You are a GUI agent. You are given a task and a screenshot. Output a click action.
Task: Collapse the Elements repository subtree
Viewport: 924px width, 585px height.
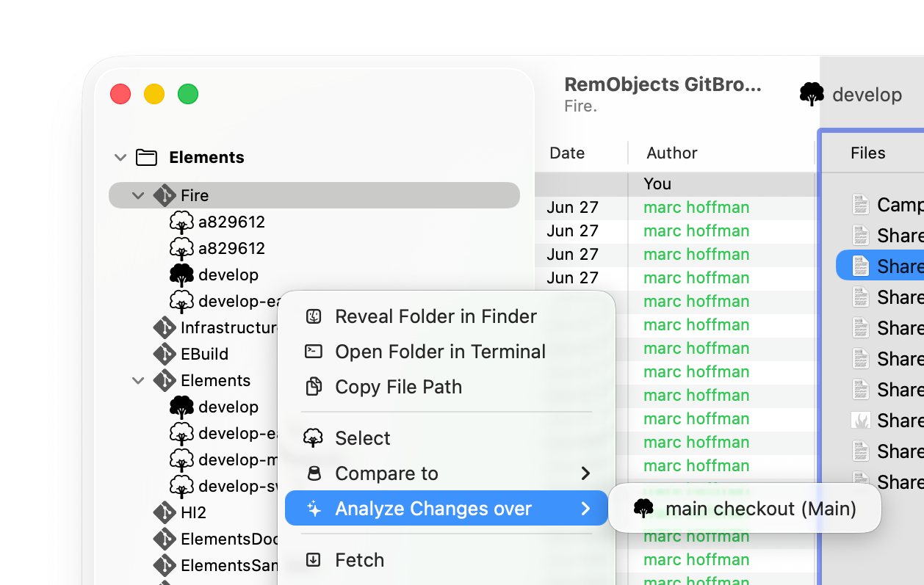coord(138,380)
